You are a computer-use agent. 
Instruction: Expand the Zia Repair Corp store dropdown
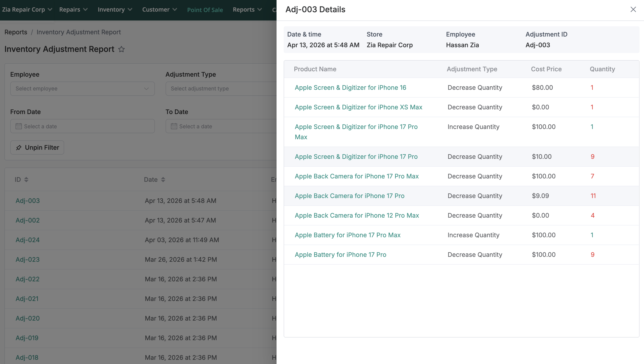pyautogui.click(x=27, y=10)
